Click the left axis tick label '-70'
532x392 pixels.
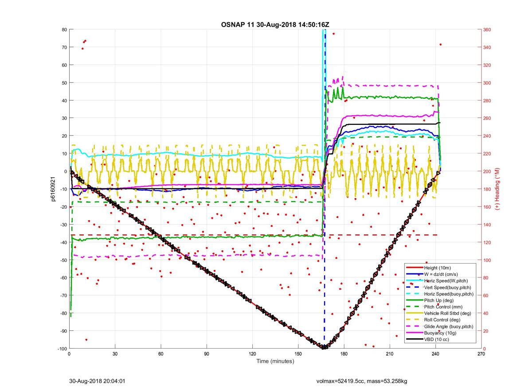(63, 295)
